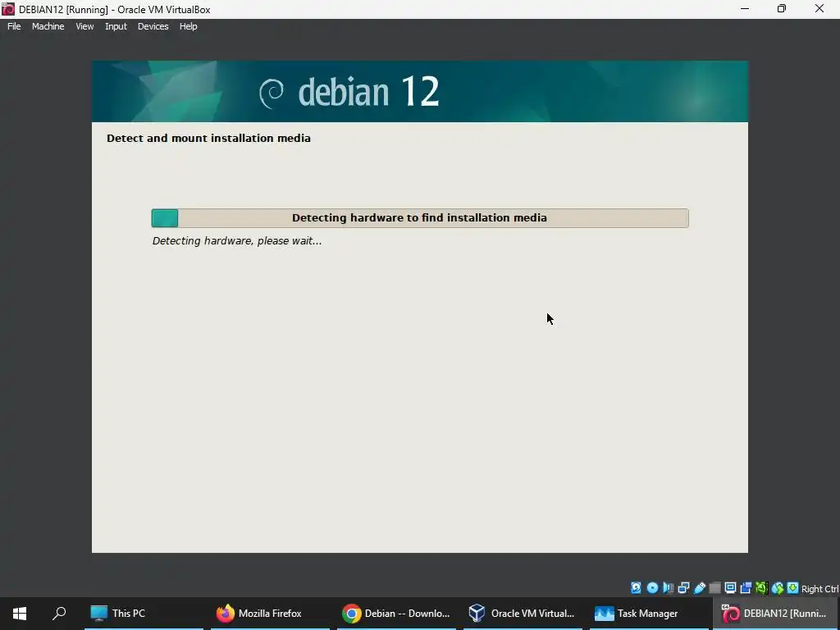Click the gray shared folders status icon

click(714, 587)
